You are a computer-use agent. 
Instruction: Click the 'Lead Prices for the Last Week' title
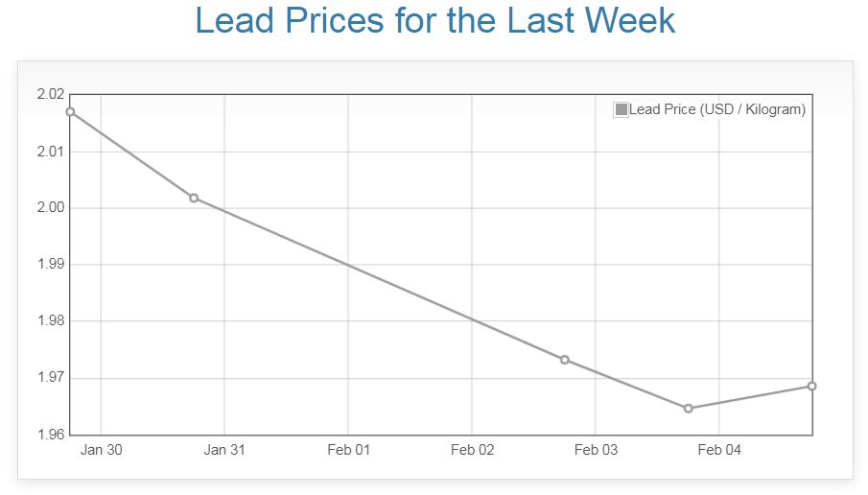tap(434, 21)
